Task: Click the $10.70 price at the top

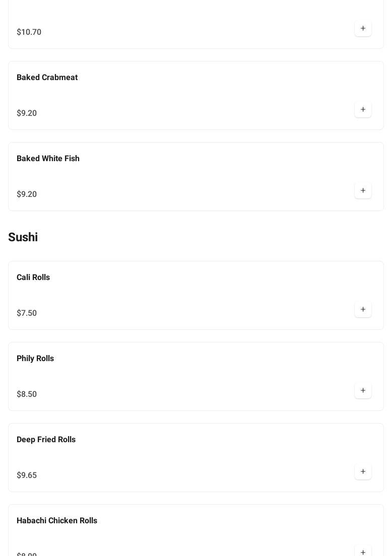Action: click(29, 32)
